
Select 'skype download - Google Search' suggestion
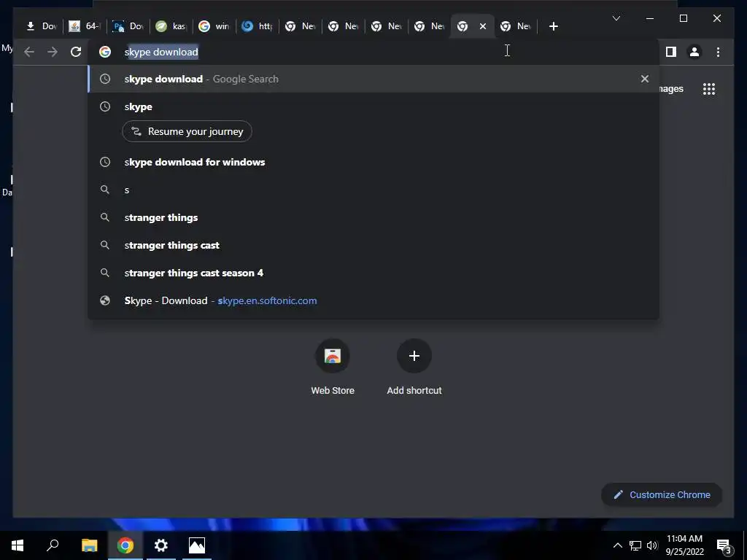373,79
